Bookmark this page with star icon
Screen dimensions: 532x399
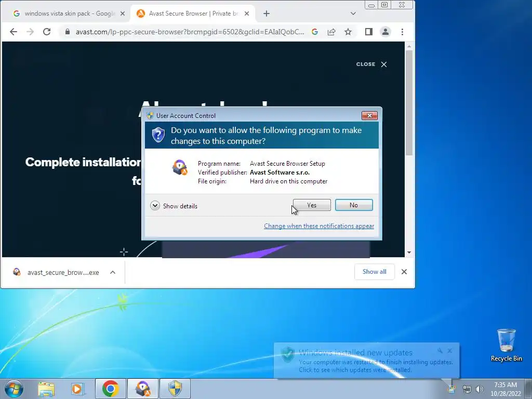pos(348,32)
